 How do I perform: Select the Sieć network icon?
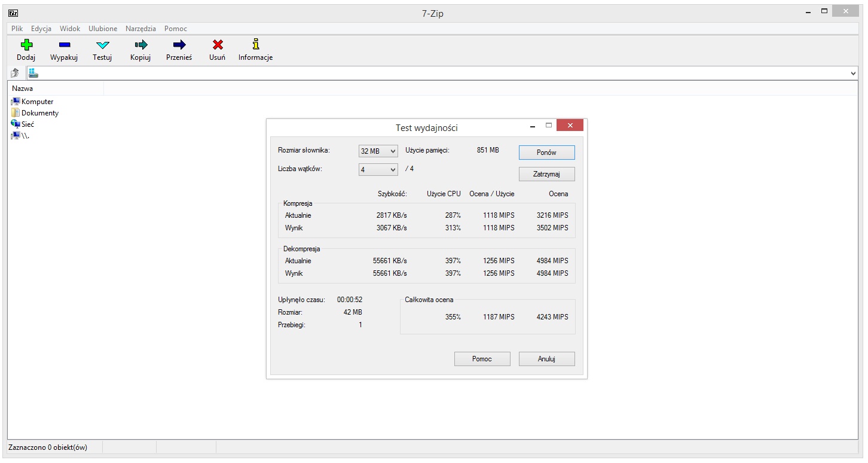tap(16, 124)
